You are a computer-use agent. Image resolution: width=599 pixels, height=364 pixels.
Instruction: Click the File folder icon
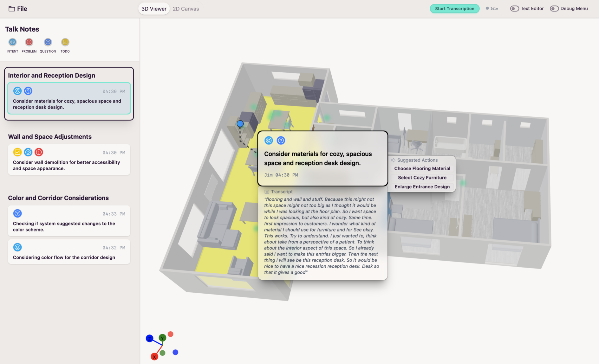coord(12,9)
